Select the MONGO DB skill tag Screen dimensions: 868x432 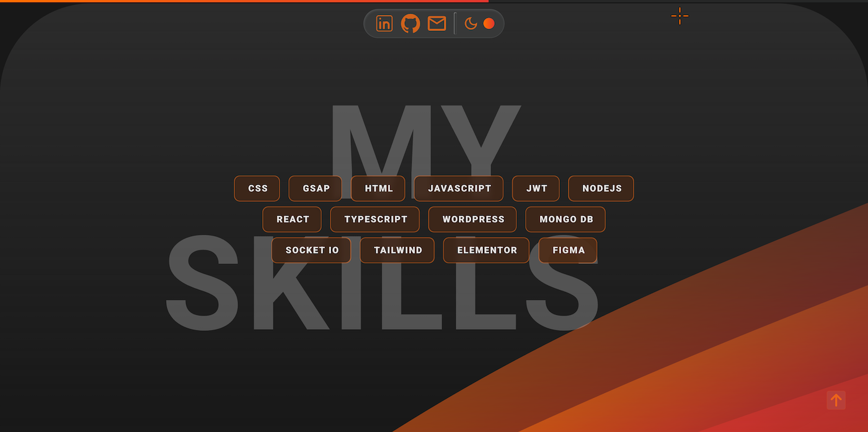565,219
